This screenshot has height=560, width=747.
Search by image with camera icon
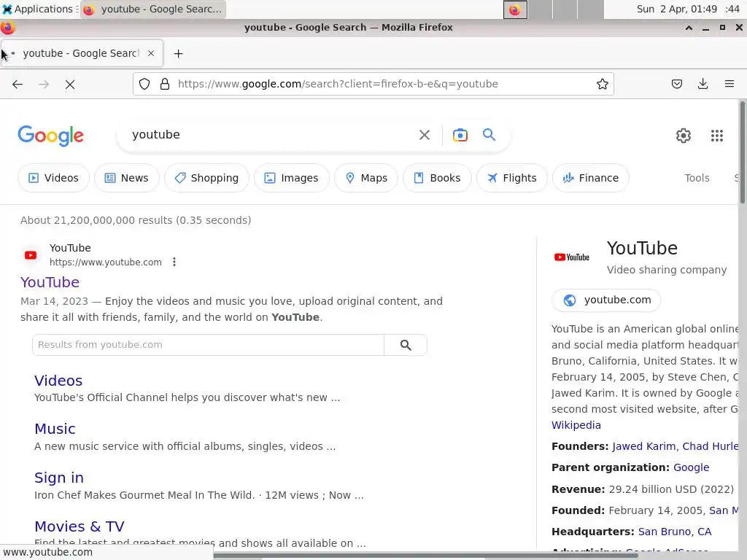click(x=460, y=135)
